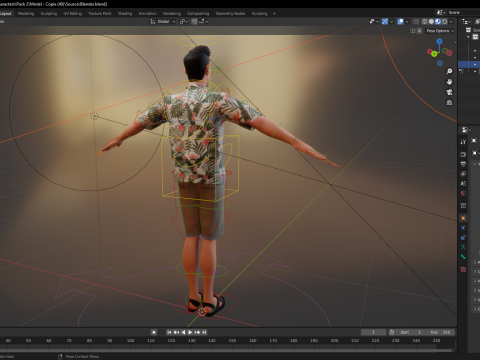Open Object properties tab icon

(x=463, y=218)
